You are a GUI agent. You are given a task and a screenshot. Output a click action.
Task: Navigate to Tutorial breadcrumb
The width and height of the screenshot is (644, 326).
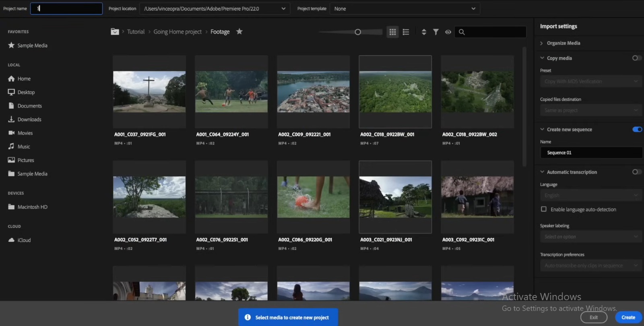coord(136,32)
